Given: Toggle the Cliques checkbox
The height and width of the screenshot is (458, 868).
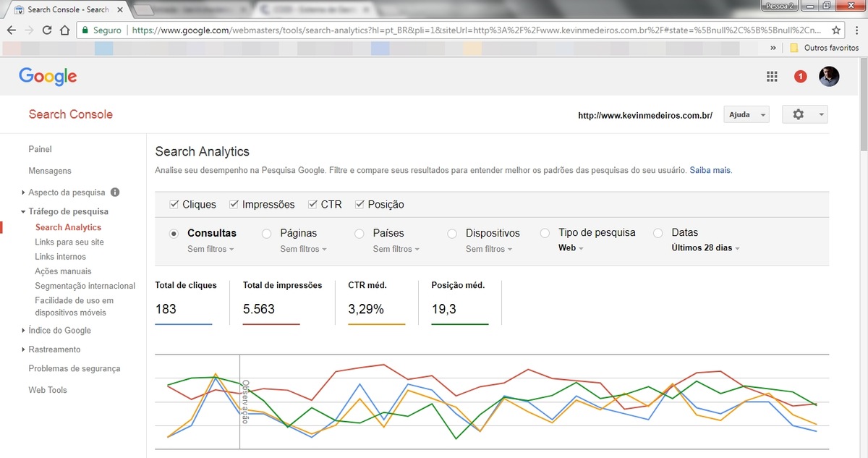Looking at the screenshot, I should point(174,205).
